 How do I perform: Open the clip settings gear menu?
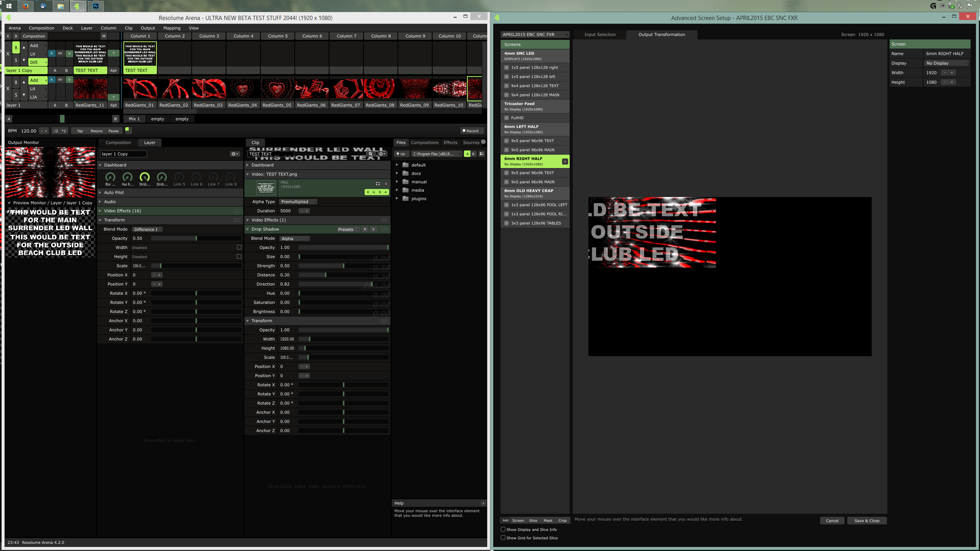[381, 154]
